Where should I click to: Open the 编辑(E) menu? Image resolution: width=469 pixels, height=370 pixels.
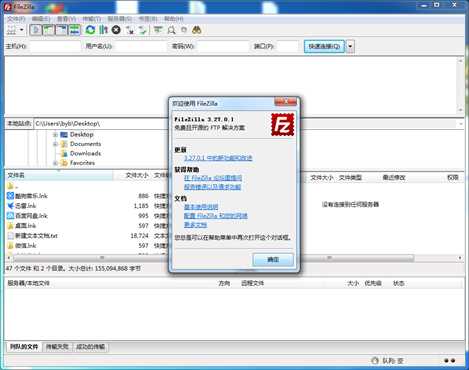(x=41, y=19)
